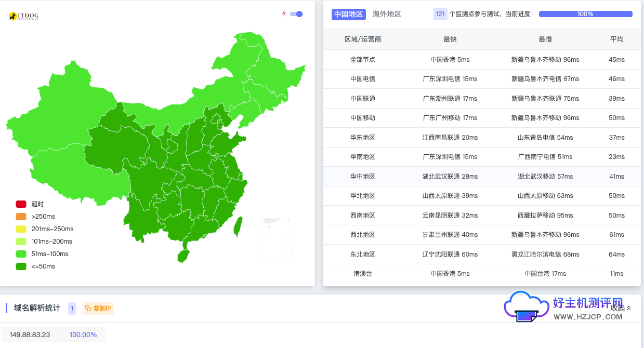Screen dimensions: 644x348
Task: Select the dark green <=50ms legend swatch
Action: [x=21, y=266]
